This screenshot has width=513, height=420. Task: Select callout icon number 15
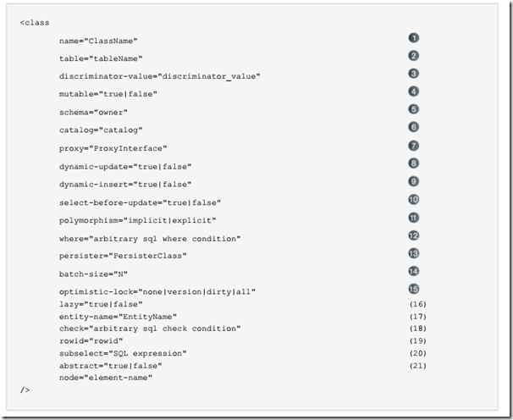click(414, 289)
